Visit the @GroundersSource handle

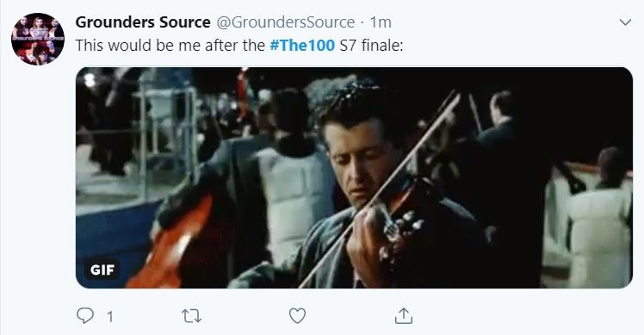pyautogui.click(x=286, y=22)
